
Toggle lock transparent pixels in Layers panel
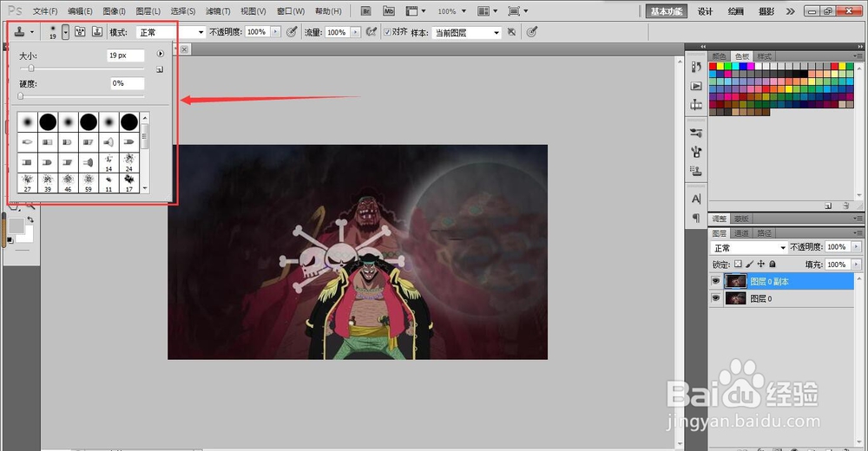pos(738,264)
